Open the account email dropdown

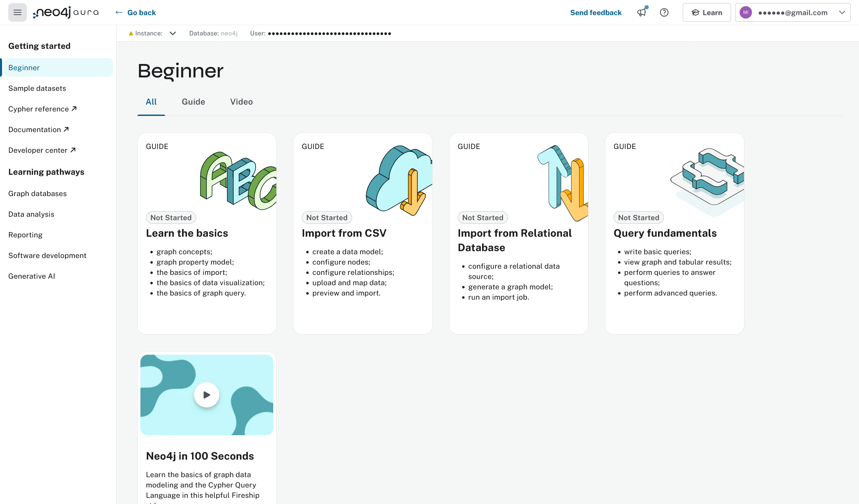793,13
